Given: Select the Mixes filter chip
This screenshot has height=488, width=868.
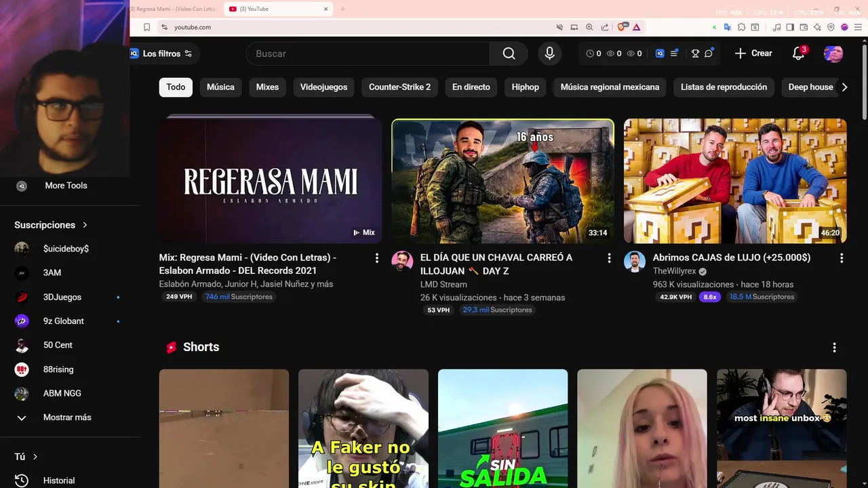Looking at the screenshot, I should pos(267,87).
